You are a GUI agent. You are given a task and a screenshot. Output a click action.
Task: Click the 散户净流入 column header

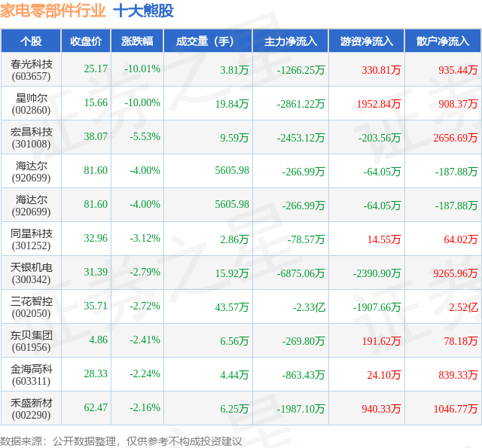click(x=443, y=41)
